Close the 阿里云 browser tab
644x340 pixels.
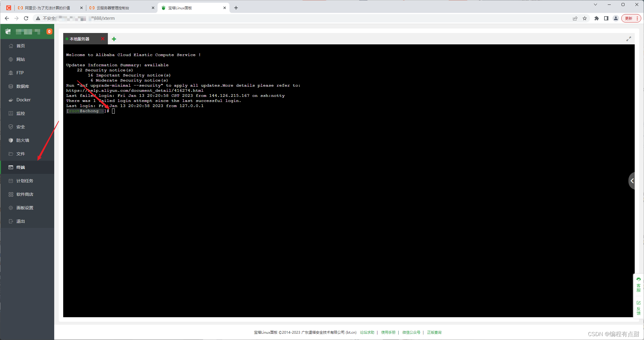[81, 8]
